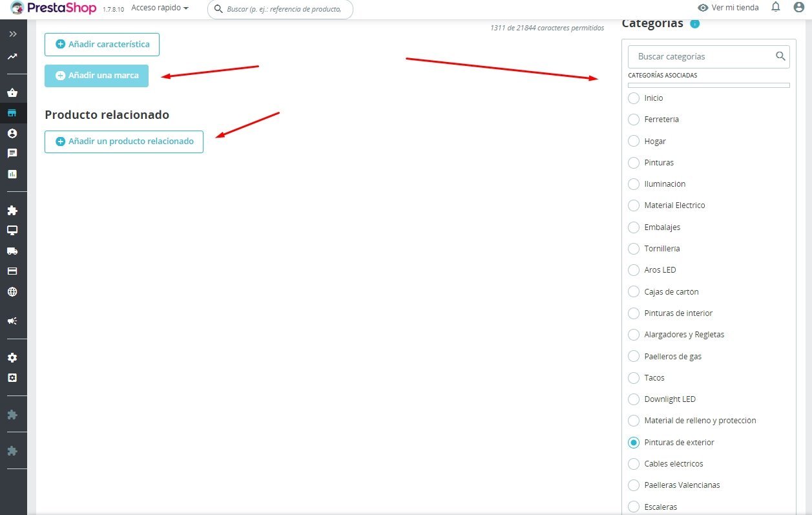Open Statistics bar-chart icon in sidebar
Screen dimensions: 812x515
[x=12, y=174]
